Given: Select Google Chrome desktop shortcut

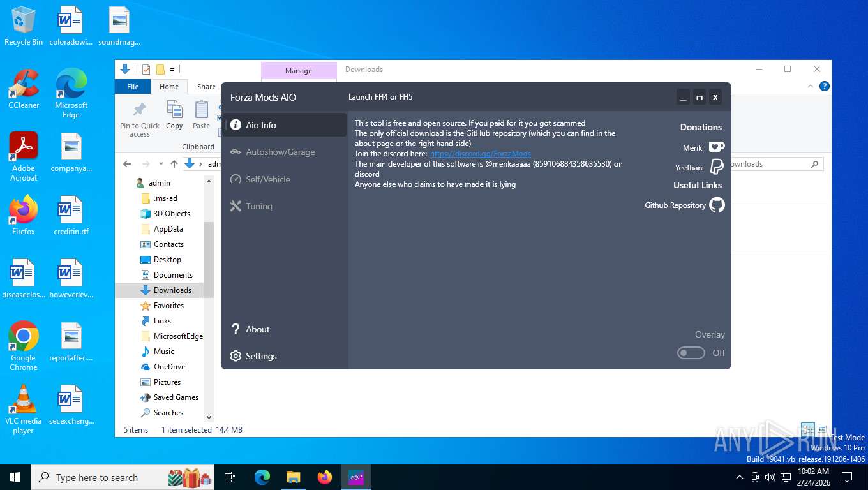Looking at the screenshot, I should 24,346.
